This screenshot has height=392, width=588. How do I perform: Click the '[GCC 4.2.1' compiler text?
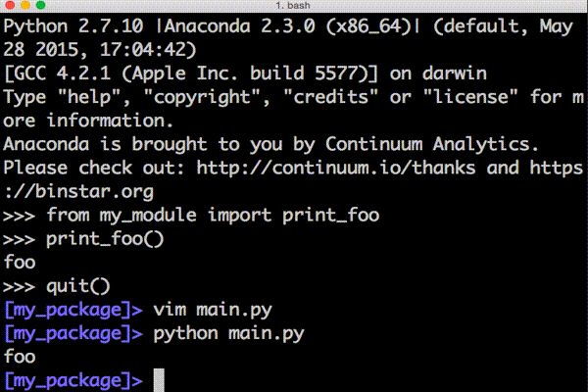pyautogui.click(x=58, y=73)
